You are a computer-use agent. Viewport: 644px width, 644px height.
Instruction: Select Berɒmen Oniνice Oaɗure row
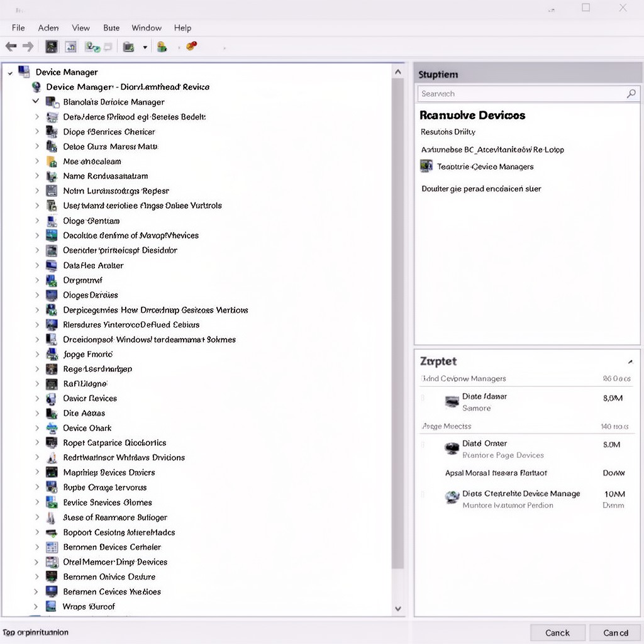coord(109,577)
